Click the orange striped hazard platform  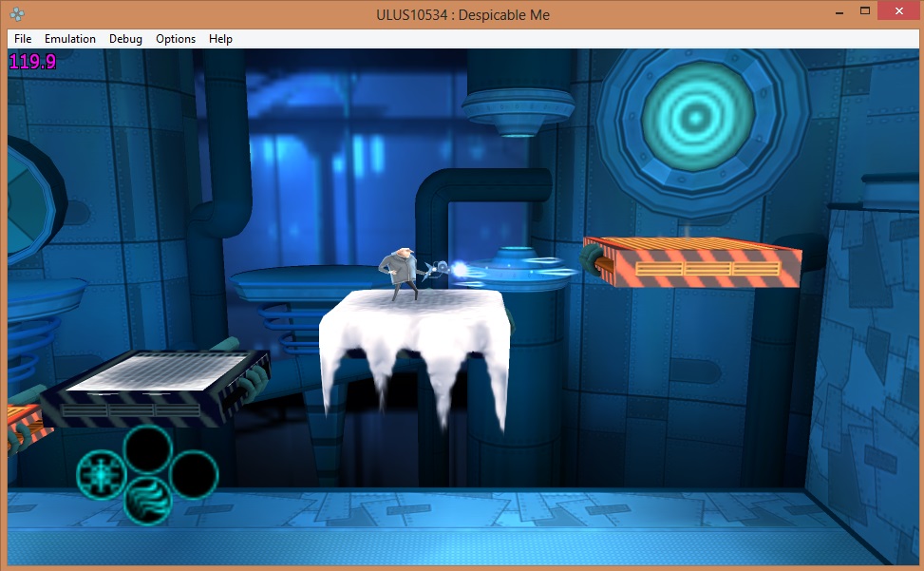pos(693,260)
